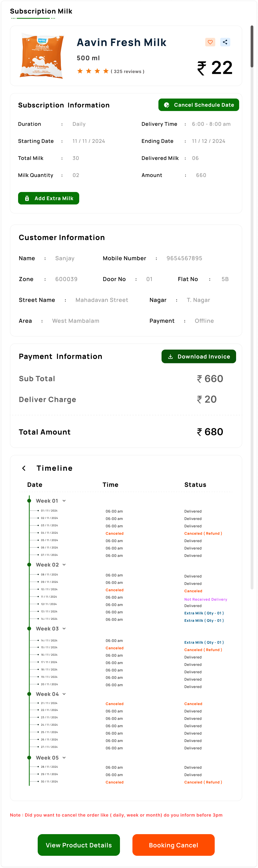Image resolution: width=258 pixels, height=868 pixels.
Task: Click the Aavin milk packet image
Action: (x=42, y=56)
